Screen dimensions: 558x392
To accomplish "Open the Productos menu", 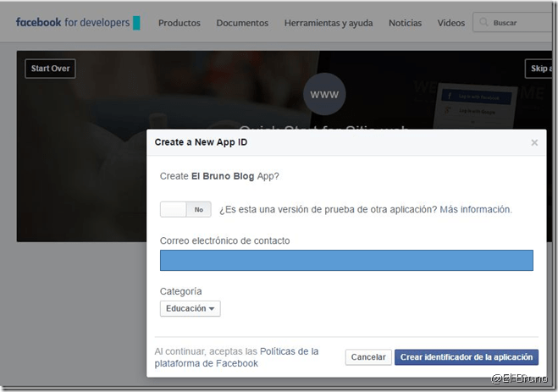I will (180, 23).
